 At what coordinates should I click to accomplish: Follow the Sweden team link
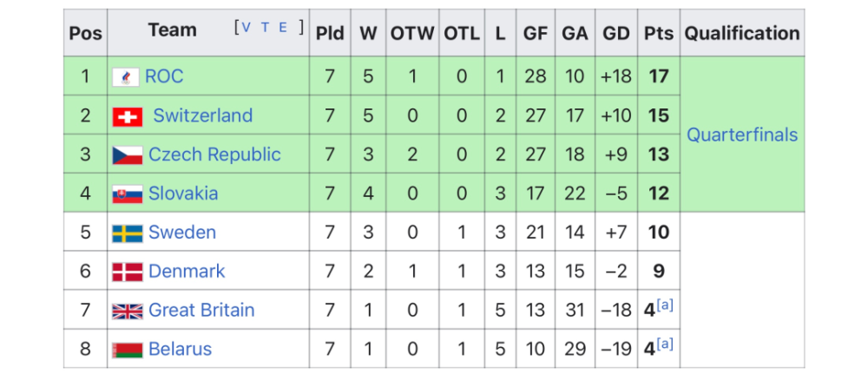182,233
